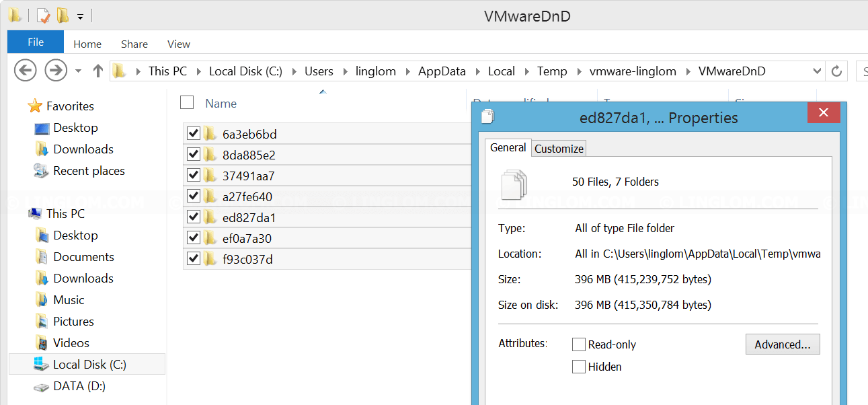Click the 37491aa7 folder icon
This screenshot has height=405, width=868.
210,175
